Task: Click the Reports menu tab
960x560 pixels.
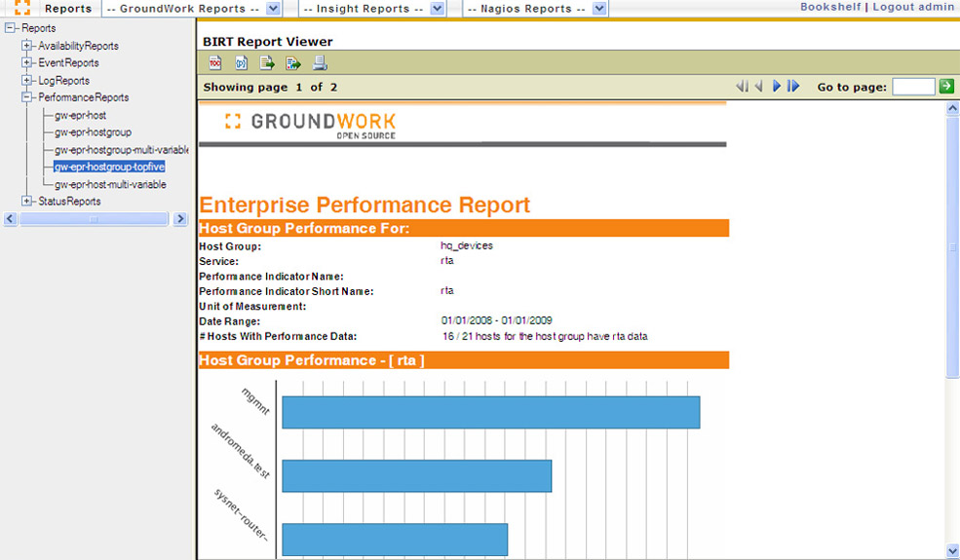Action: point(68,9)
